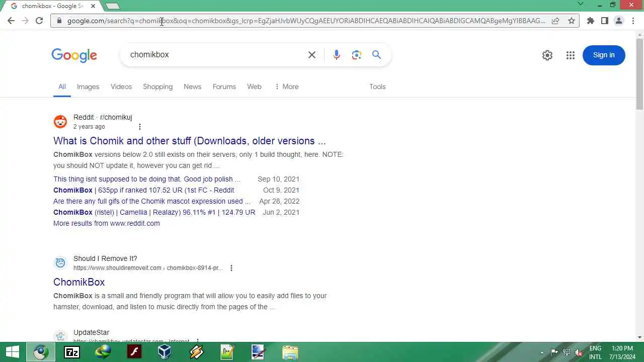The image size is (644, 362).
Task: Open the ChomikBox Should I Remove It result
Action: tap(79, 282)
